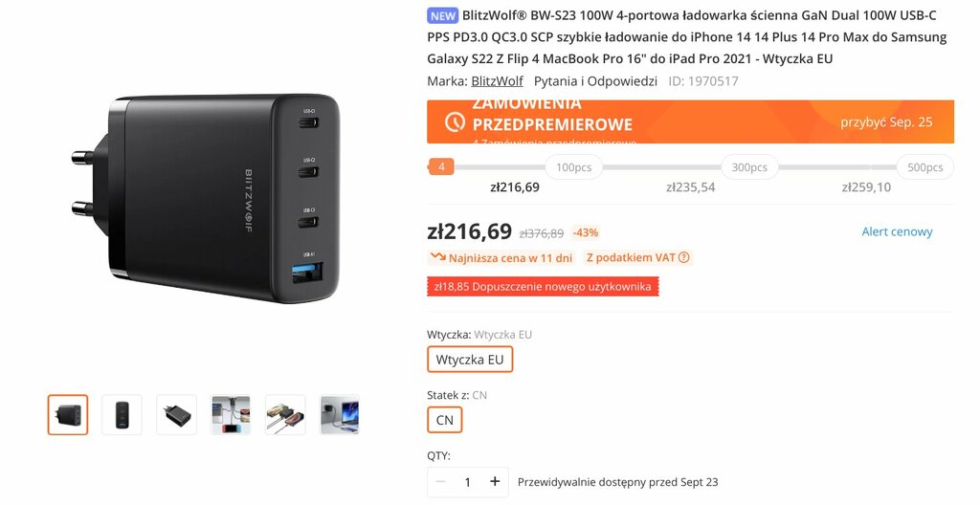The width and height of the screenshot is (980, 505).
Task: Select the CN ship-from option
Action: click(x=445, y=420)
